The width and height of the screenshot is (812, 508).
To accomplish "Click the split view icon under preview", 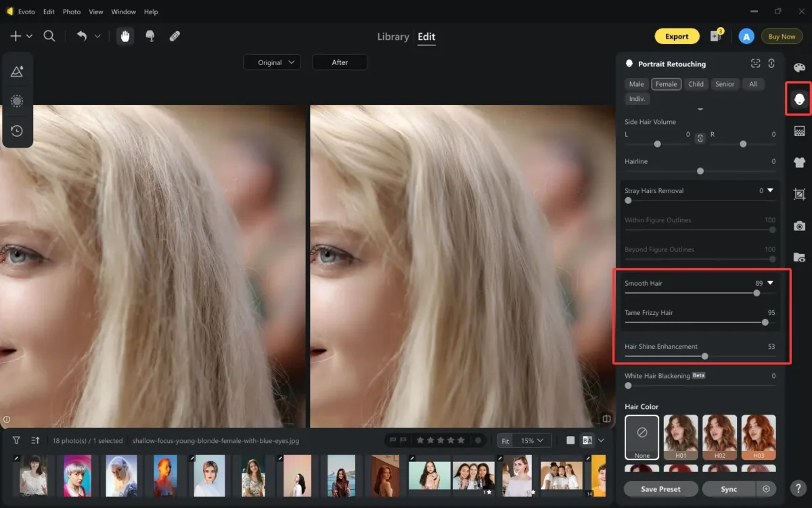I will [607, 419].
